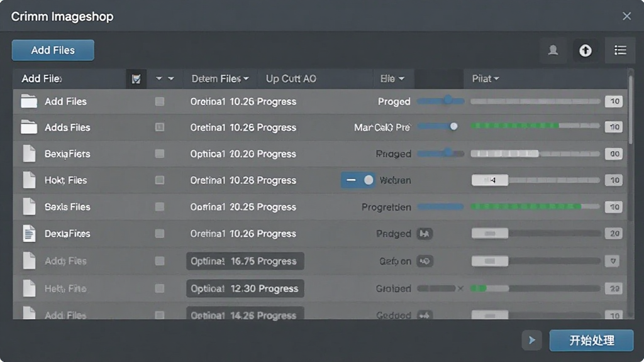Tick the checkbox for Add Files row

click(160, 101)
